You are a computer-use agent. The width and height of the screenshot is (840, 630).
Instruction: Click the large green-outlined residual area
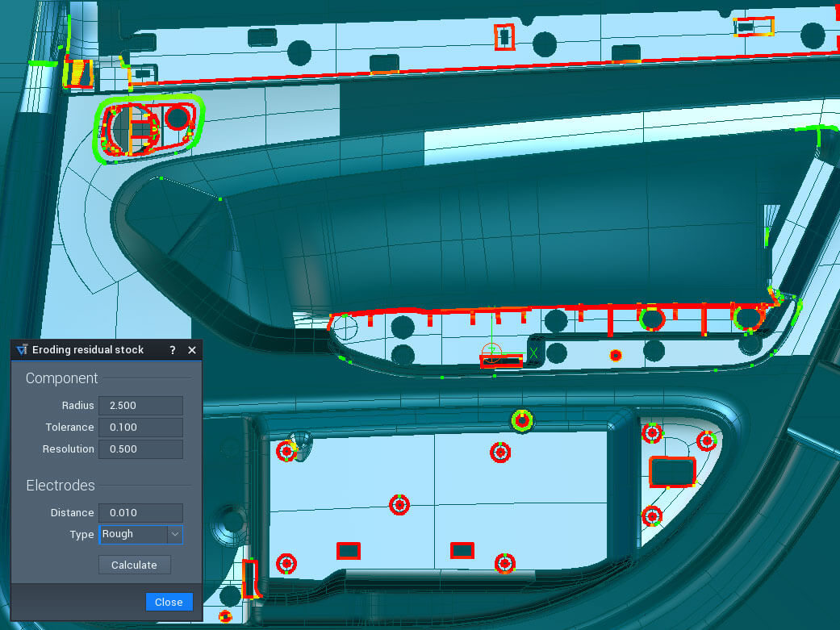tap(150, 129)
